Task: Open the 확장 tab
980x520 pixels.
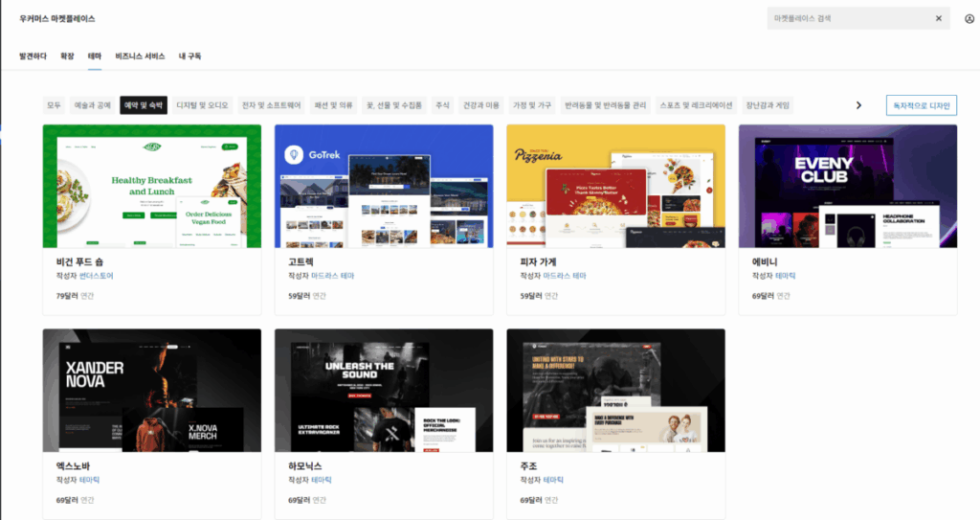Action: [x=67, y=57]
